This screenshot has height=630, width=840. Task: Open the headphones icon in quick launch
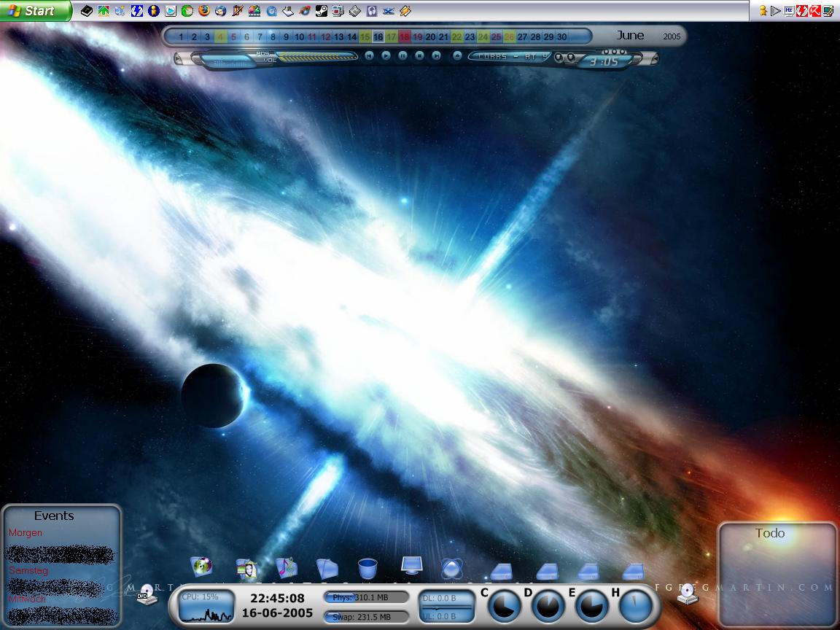[372, 11]
